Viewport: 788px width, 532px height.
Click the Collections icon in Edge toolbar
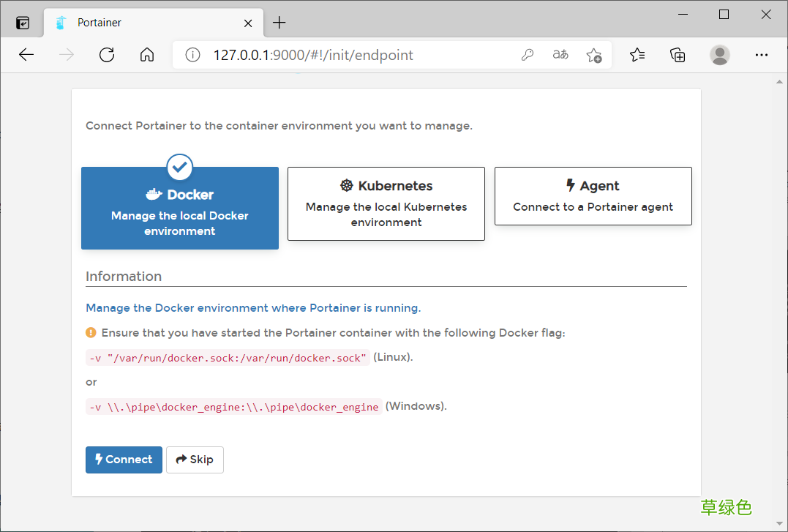coord(678,54)
